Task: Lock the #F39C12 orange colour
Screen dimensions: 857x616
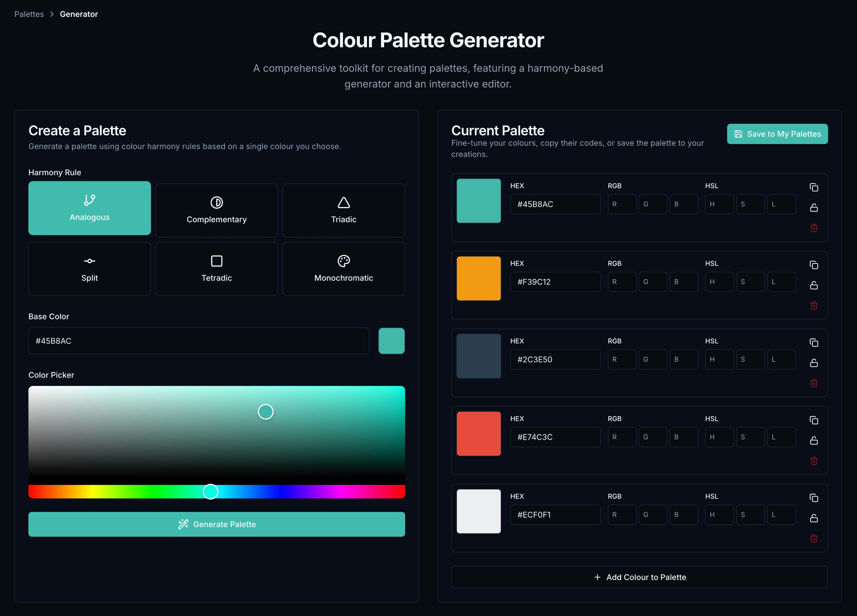Action: (814, 285)
